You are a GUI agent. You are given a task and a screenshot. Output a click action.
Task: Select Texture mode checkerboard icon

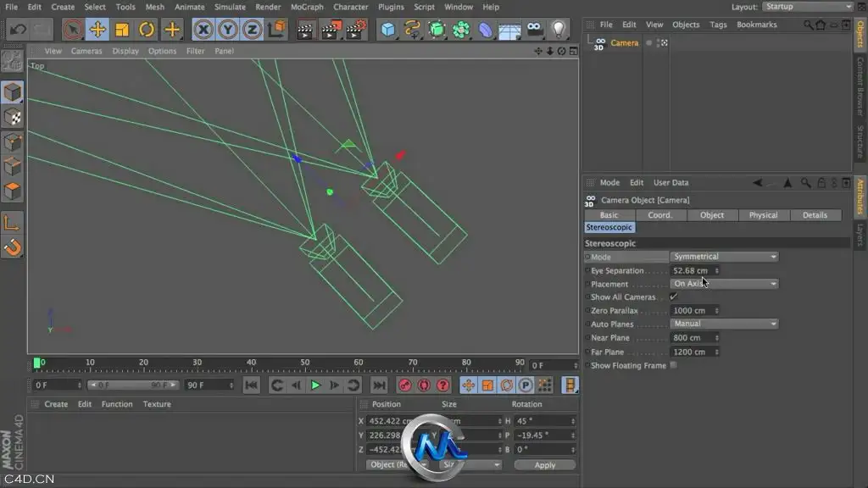[12, 117]
